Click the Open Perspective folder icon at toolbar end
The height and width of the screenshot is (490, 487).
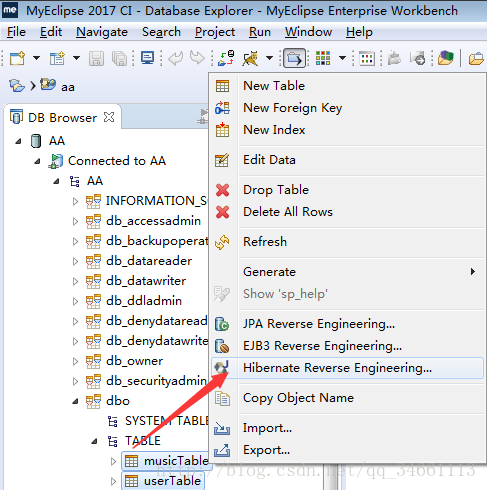(x=476, y=58)
